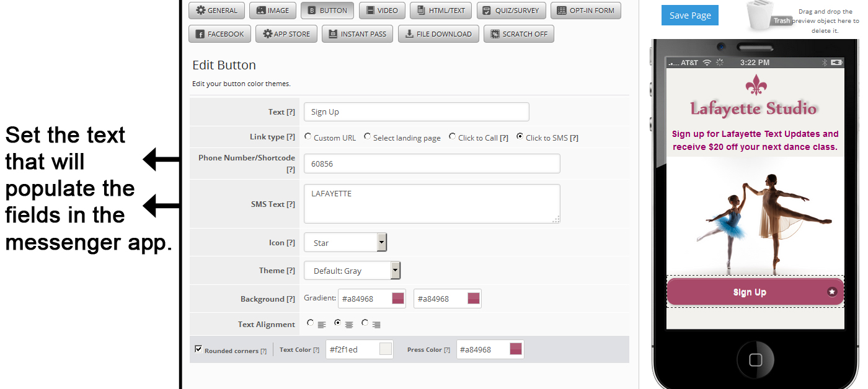Click the Text Color hex input
The width and height of the screenshot is (868, 389).
pos(353,349)
